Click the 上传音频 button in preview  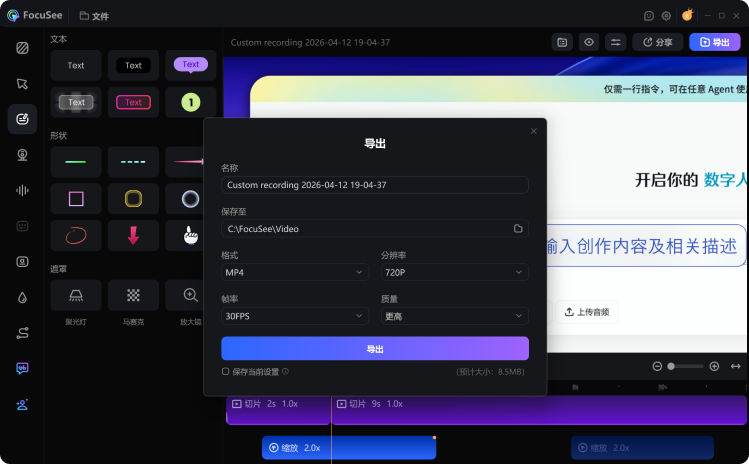click(x=587, y=312)
